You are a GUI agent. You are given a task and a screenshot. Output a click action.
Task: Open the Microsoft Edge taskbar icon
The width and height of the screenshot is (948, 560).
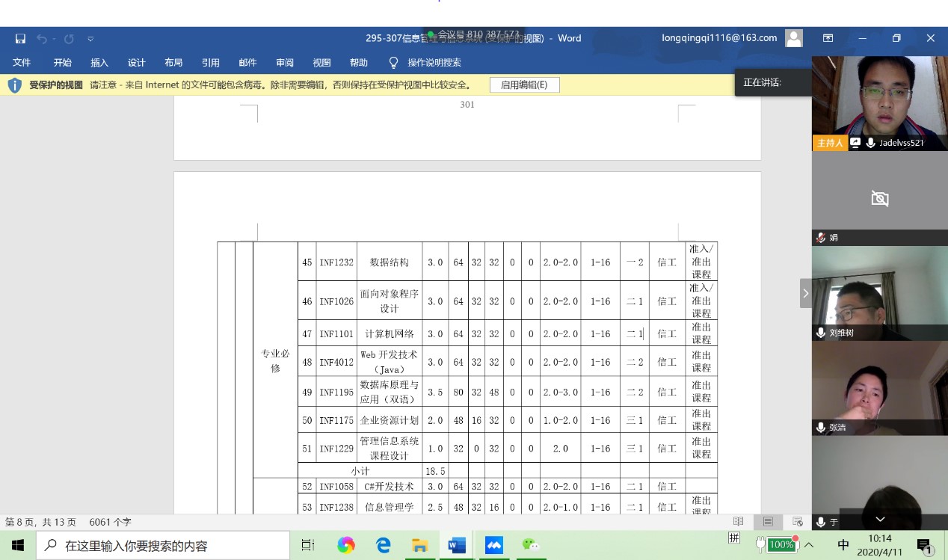click(x=383, y=545)
